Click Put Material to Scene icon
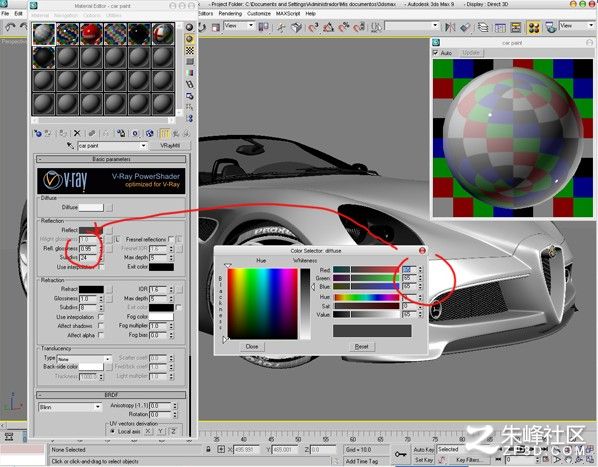598x467 pixels. [48, 133]
